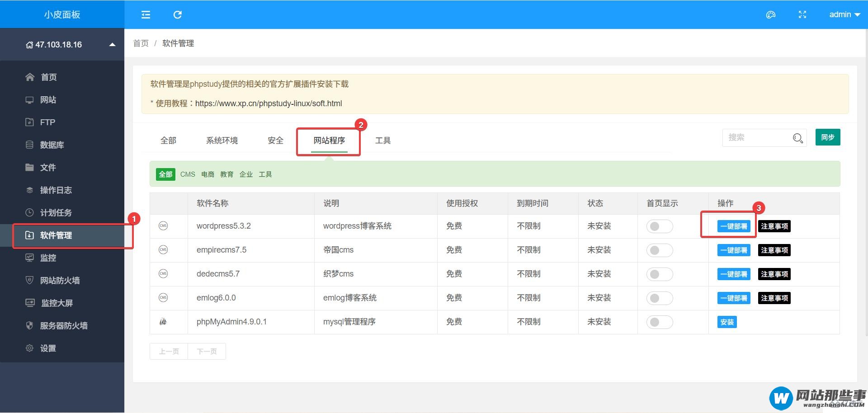Switch to the 安全 tab
Image resolution: width=868 pixels, height=413 pixels.
pos(275,141)
